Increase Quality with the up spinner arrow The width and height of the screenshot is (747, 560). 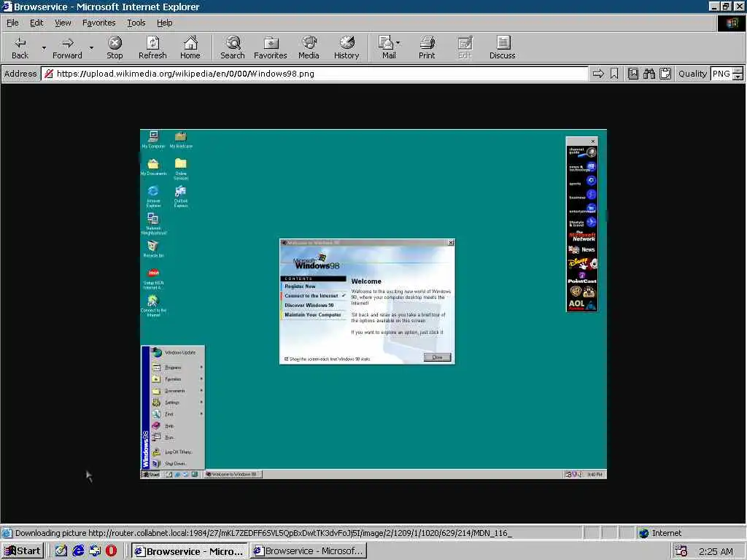[x=738, y=71]
